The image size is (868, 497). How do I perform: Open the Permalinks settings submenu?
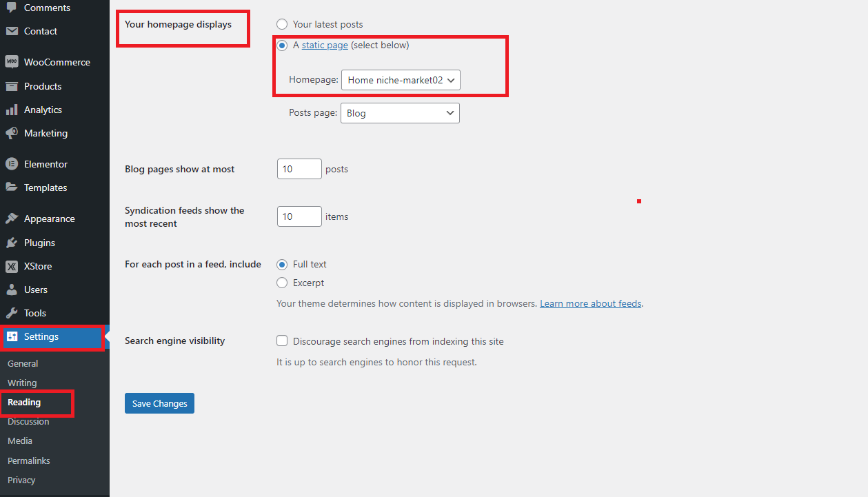tap(29, 460)
